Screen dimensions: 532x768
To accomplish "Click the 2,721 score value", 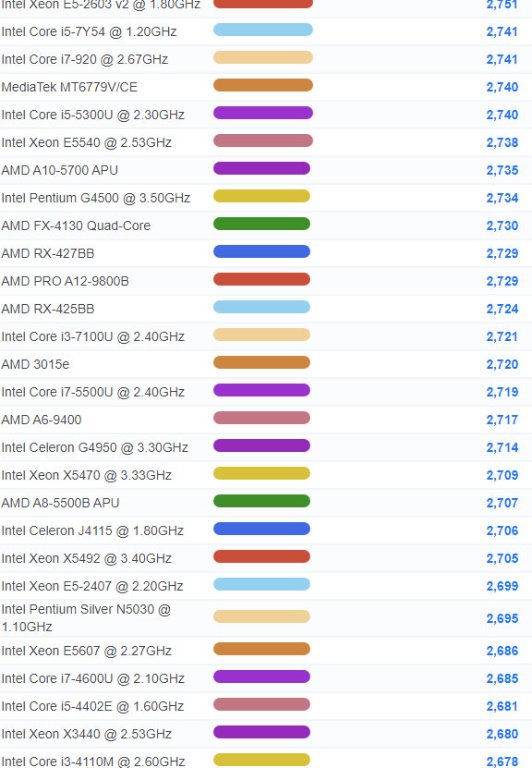I will (x=502, y=336).
